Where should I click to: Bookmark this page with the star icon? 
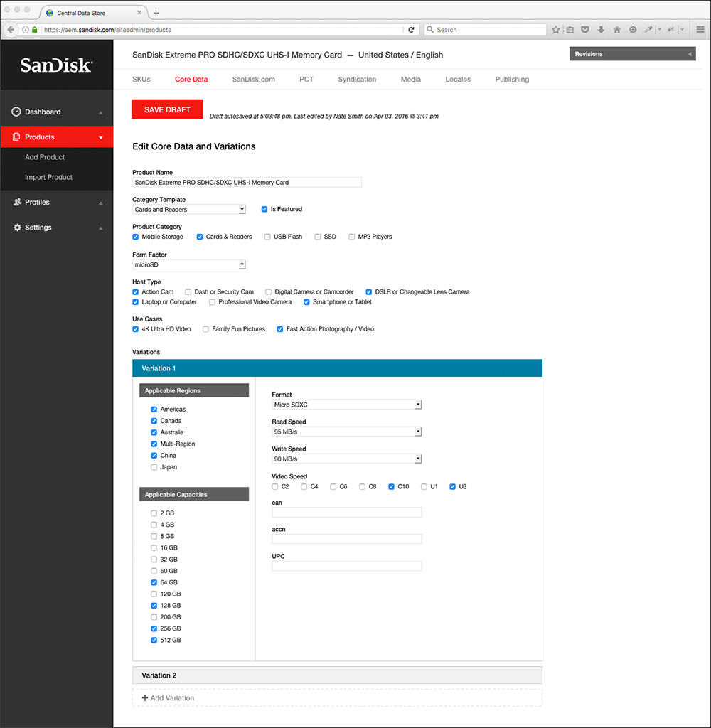click(x=556, y=30)
